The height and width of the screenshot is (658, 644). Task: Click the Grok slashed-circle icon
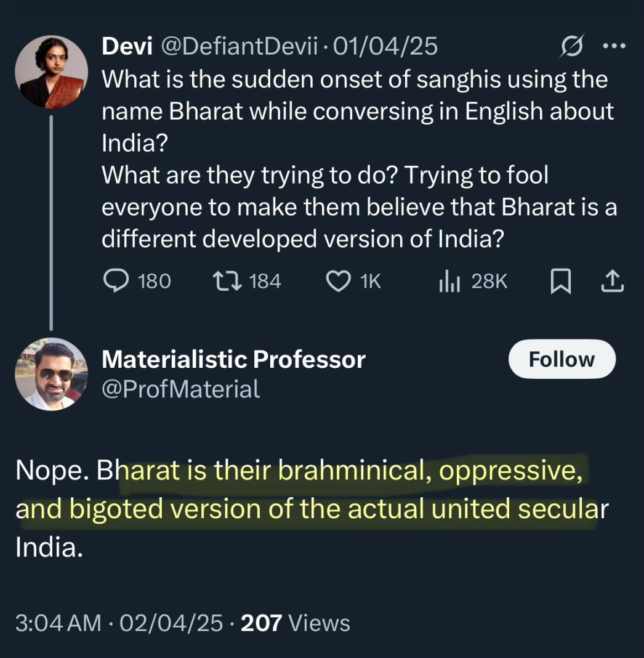pos(572,47)
